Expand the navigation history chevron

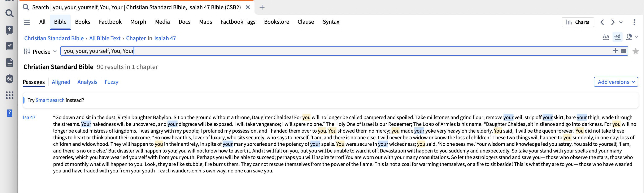pos(621,22)
